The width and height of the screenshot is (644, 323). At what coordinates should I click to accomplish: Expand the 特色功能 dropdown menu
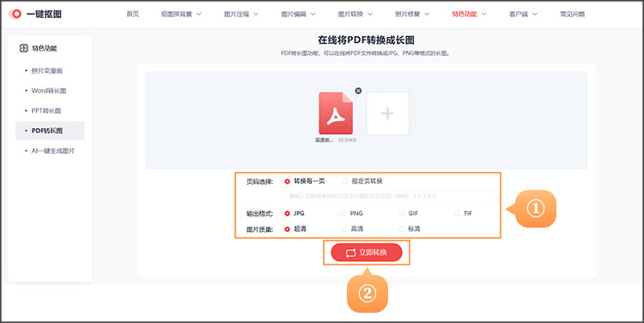(x=469, y=14)
